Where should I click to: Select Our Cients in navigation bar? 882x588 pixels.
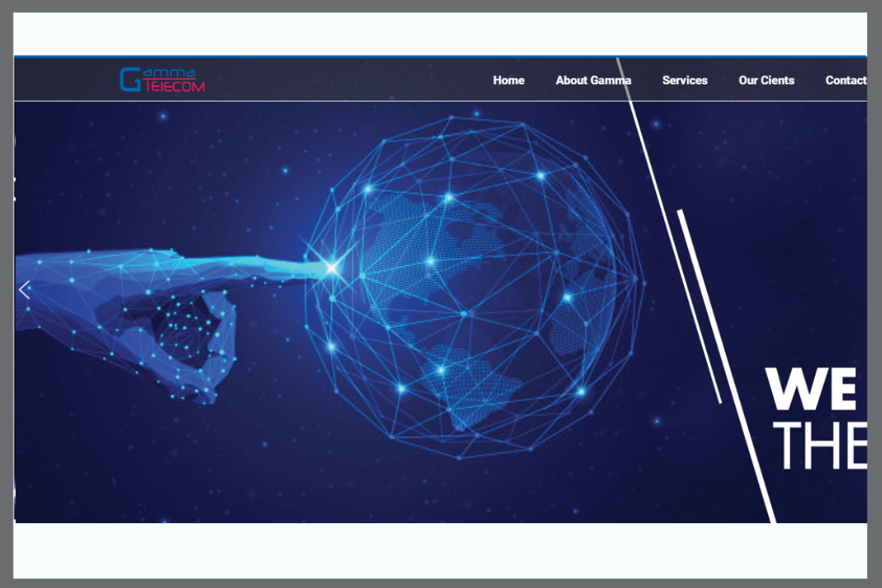pos(766,80)
